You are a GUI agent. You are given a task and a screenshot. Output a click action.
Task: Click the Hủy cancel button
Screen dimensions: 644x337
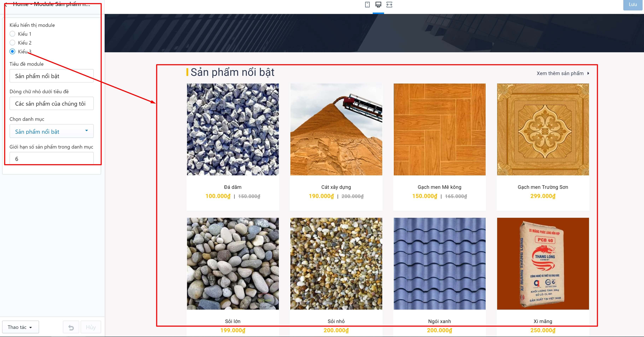pos(91,327)
